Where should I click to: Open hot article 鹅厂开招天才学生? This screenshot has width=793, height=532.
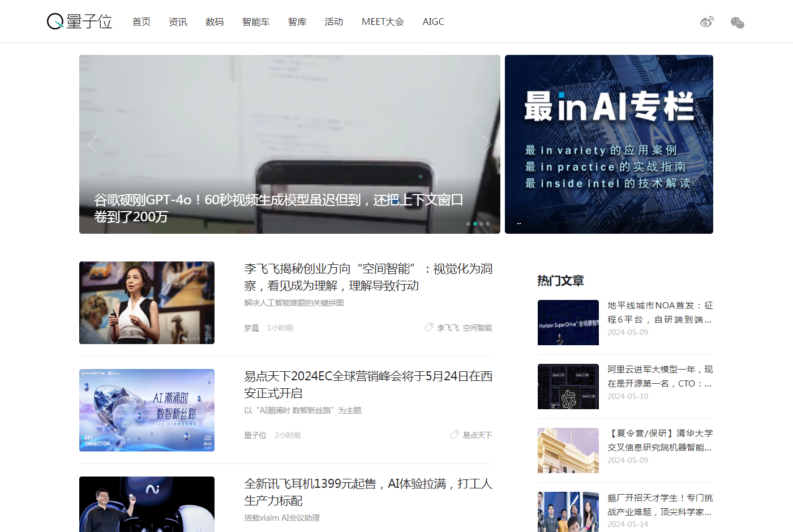(660, 505)
